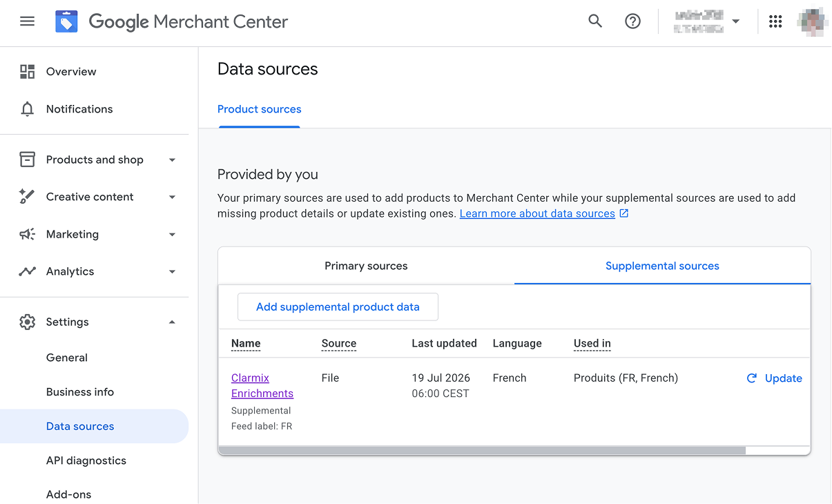Click the Used in column header
The image size is (832, 504).
592,343
